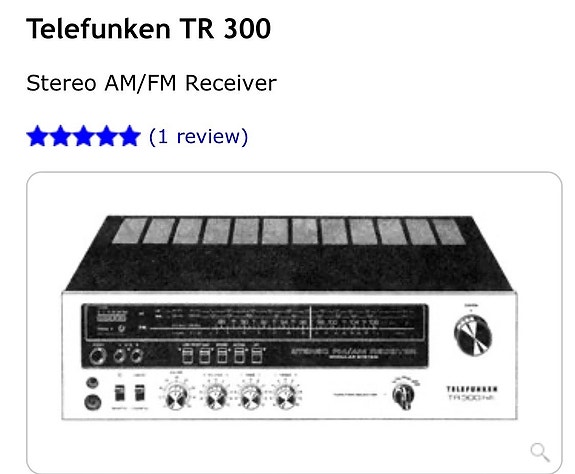
Task: Click the Stereo AM/FM Receiver subtitle
Action: [151, 83]
